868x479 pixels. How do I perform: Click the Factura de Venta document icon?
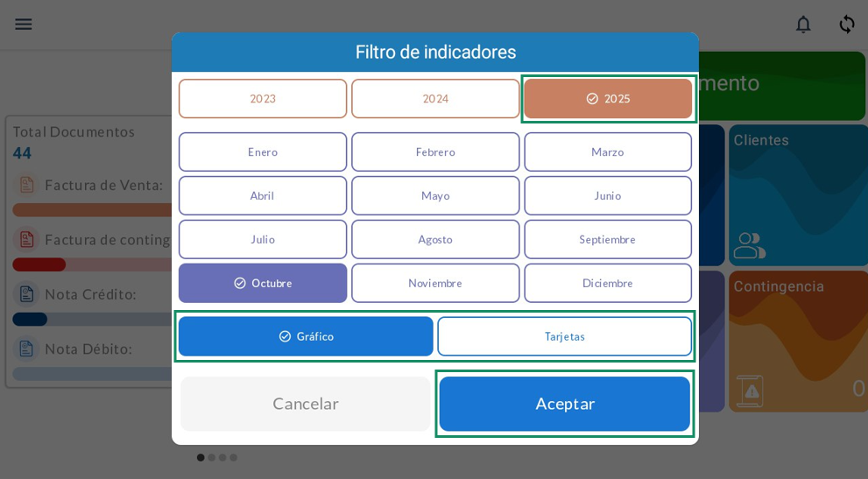(27, 185)
